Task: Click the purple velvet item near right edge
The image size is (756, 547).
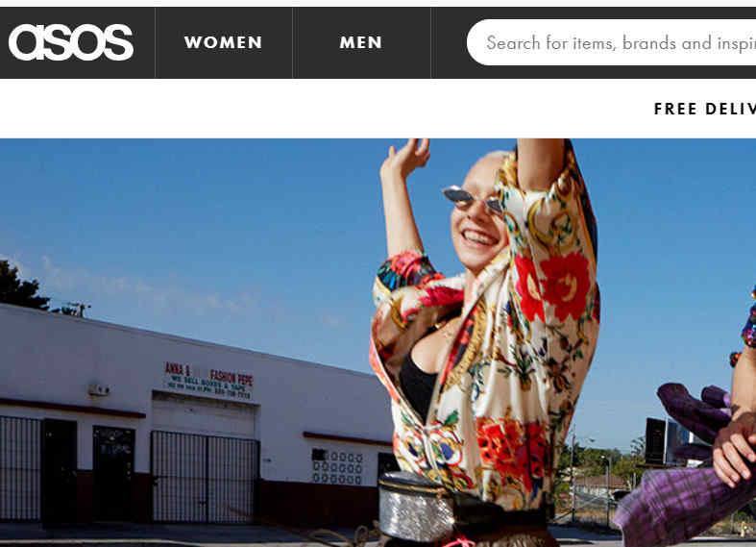Action: 695,411
